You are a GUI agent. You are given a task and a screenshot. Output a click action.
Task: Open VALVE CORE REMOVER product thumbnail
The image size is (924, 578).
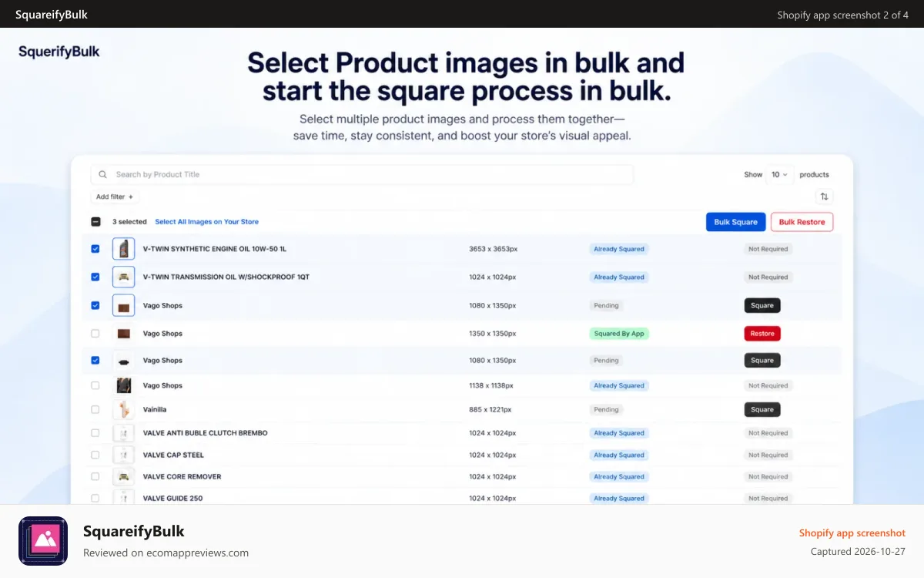(x=123, y=476)
